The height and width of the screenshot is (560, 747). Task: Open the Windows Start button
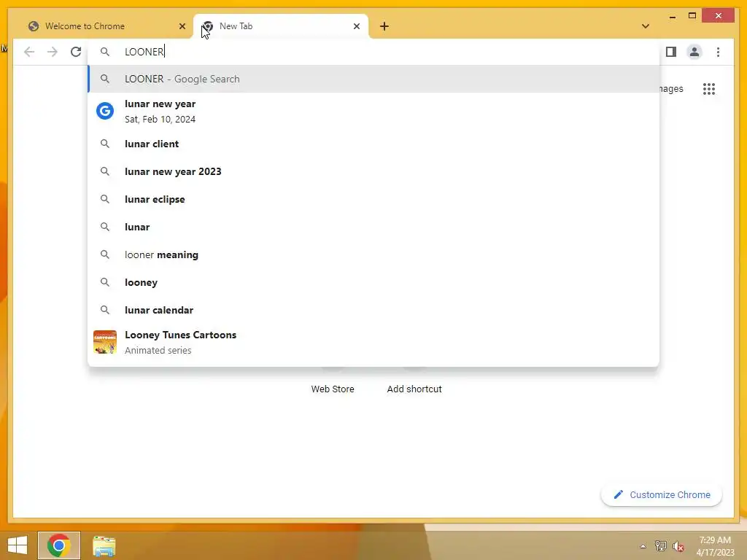[18, 545]
